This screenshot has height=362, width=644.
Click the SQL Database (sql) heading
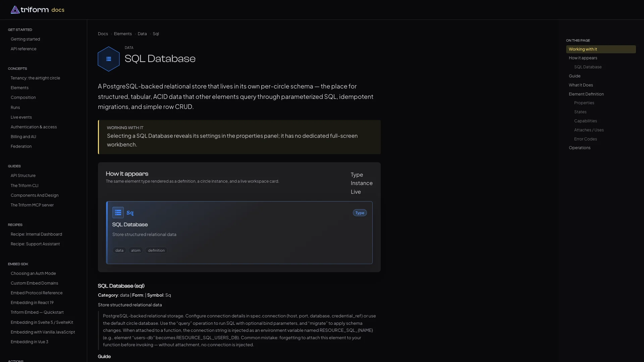click(x=121, y=286)
